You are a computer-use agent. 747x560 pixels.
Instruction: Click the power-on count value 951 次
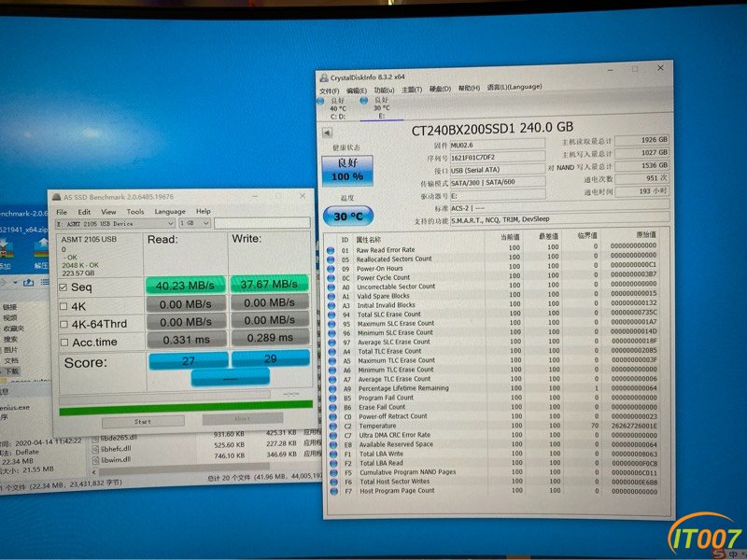click(641, 178)
